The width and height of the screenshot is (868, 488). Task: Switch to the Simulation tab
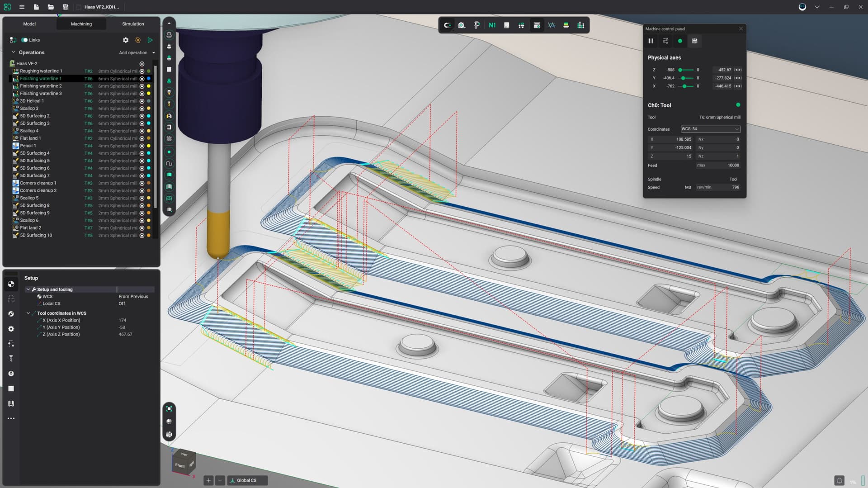132,24
